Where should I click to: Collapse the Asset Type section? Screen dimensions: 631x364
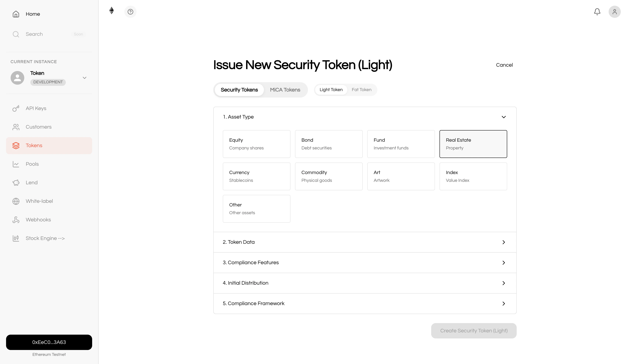tap(504, 117)
